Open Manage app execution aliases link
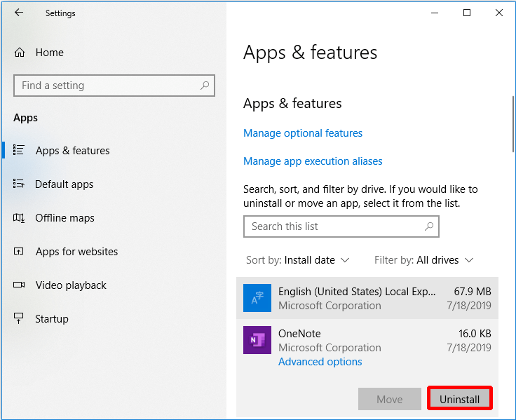This screenshot has width=516, height=420. [313, 161]
